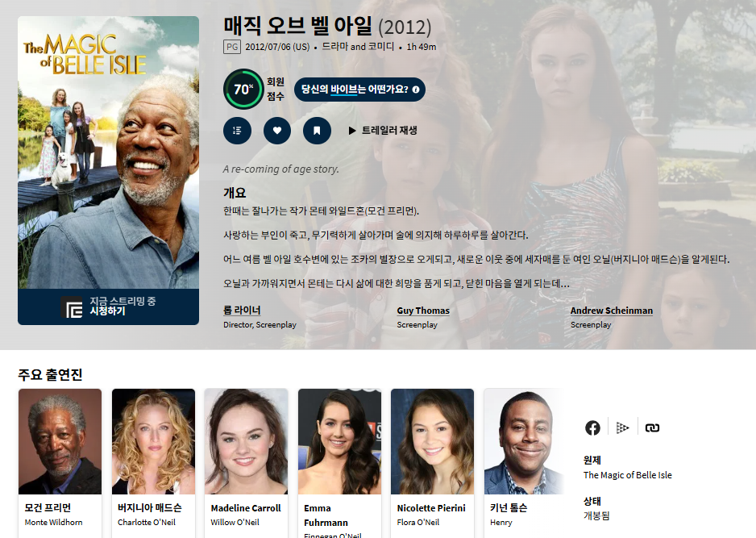Screen dimensions: 756x538
Task: Click the info icon in vibe button
Action: 416,90
